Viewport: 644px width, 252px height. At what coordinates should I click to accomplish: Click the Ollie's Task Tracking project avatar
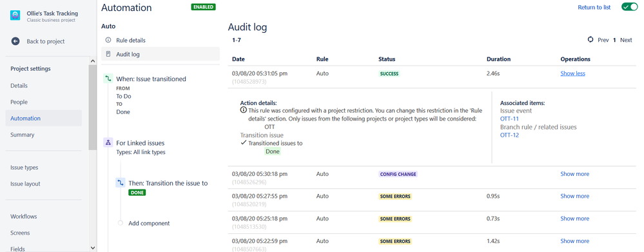(15, 15)
